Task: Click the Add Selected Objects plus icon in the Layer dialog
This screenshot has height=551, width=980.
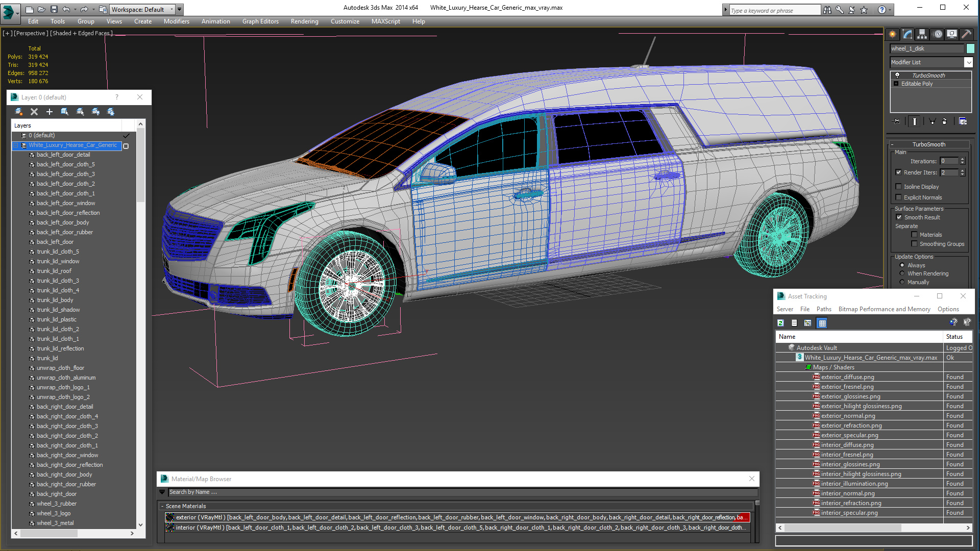Action: (50, 112)
